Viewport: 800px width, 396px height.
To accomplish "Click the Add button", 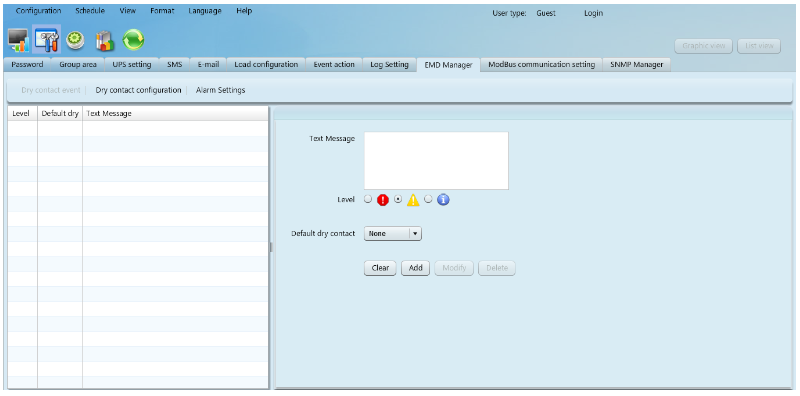I will click(x=415, y=268).
